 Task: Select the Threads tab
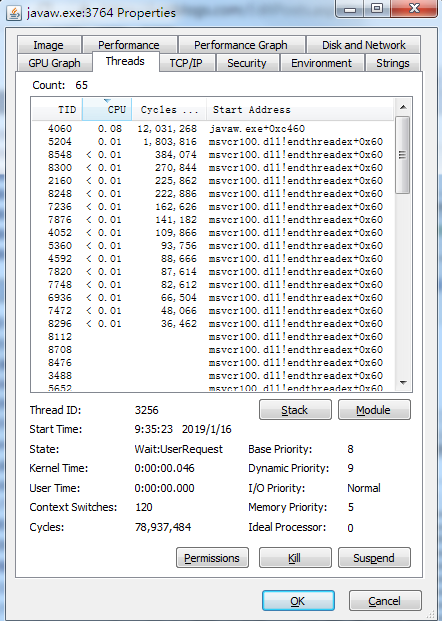click(125, 61)
